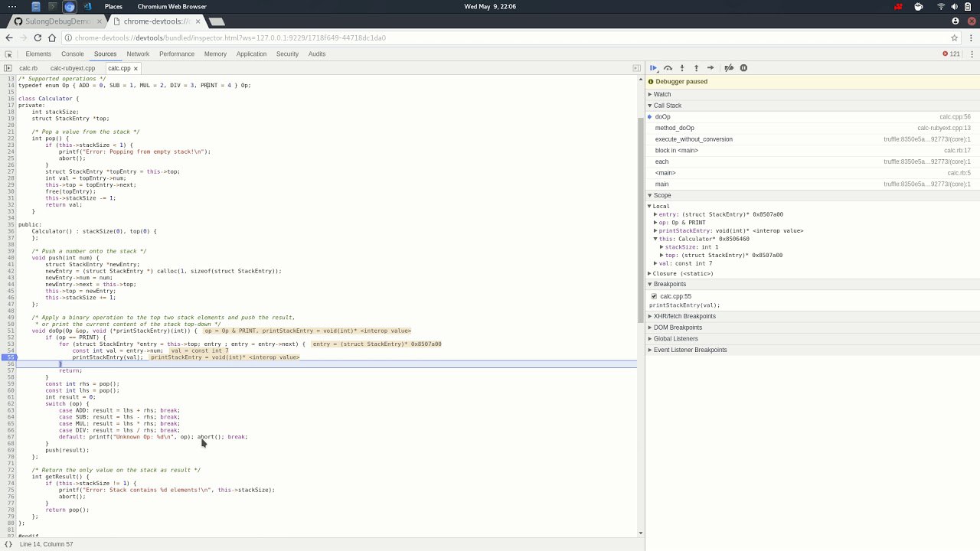Image resolution: width=980 pixels, height=551 pixels.
Task: Close the chrome-devtools browser tab
Action: pyautogui.click(x=198, y=21)
